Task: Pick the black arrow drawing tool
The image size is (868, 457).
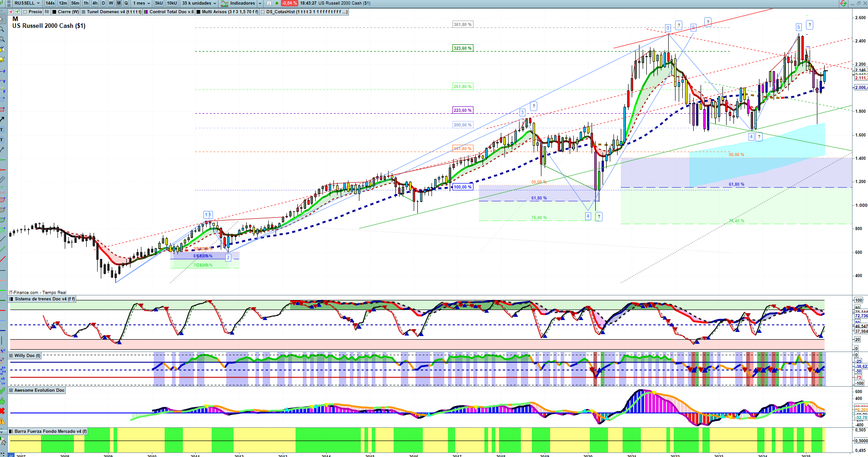Action: click(x=2, y=119)
